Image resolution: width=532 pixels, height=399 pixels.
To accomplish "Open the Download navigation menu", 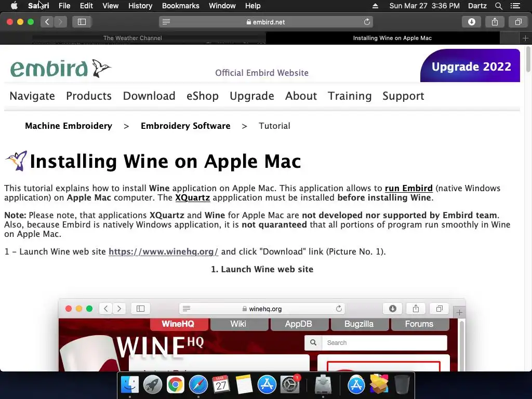I will [149, 96].
